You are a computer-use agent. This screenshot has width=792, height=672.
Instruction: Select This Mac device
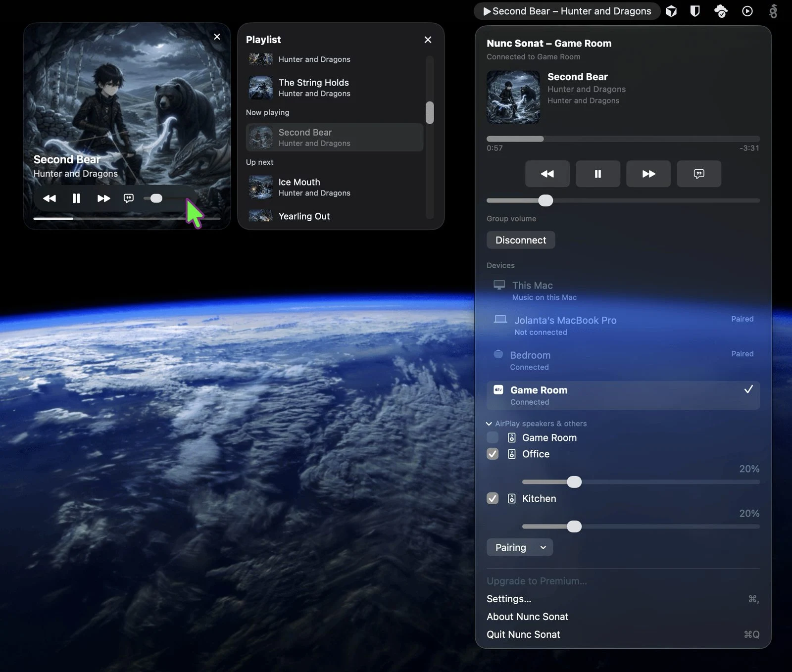coord(623,290)
